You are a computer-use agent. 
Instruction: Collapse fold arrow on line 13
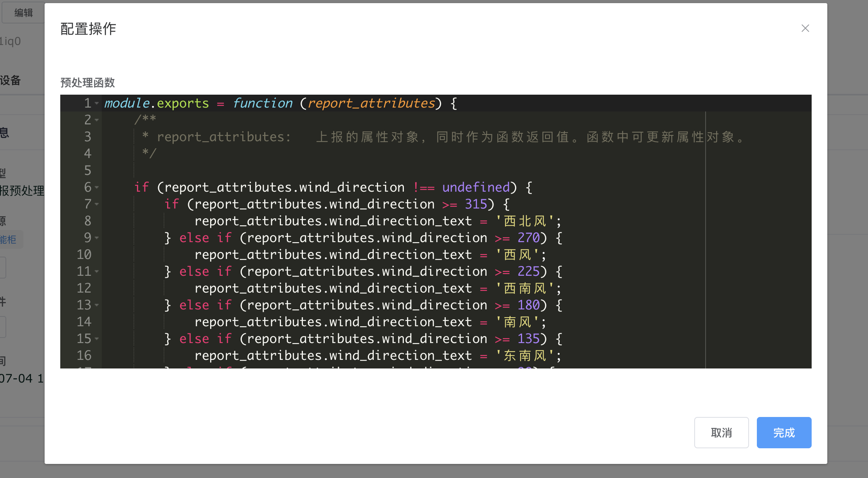[97, 305]
